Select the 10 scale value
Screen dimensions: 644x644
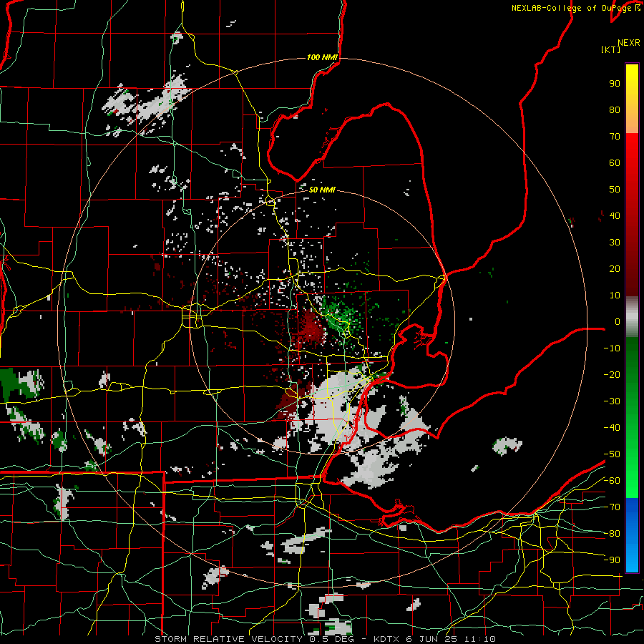pyautogui.click(x=615, y=296)
